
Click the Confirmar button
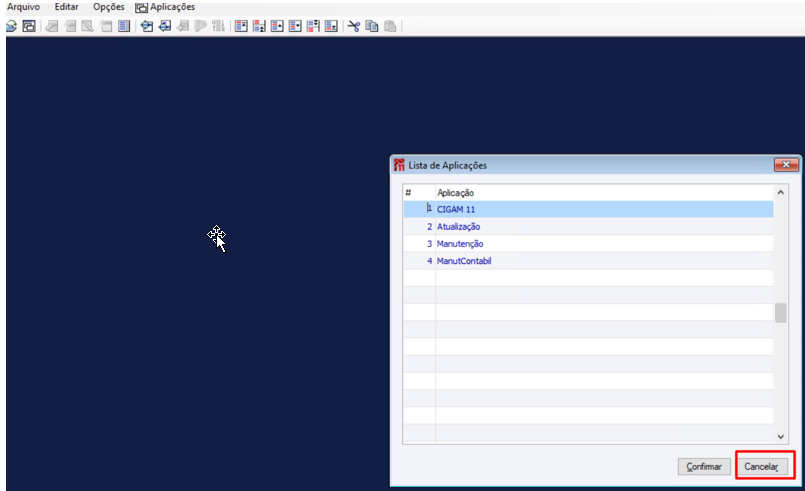click(x=704, y=466)
